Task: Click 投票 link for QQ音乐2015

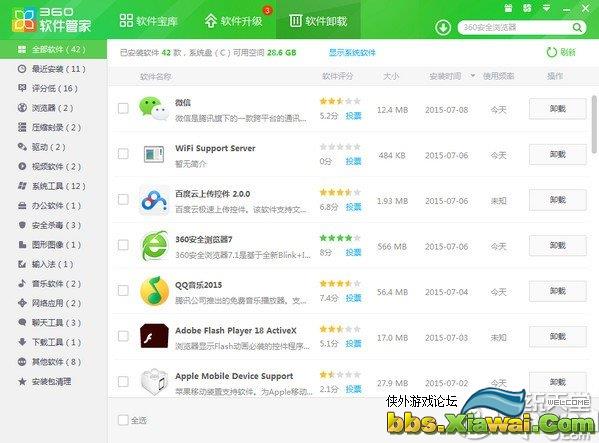Action: click(353, 298)
